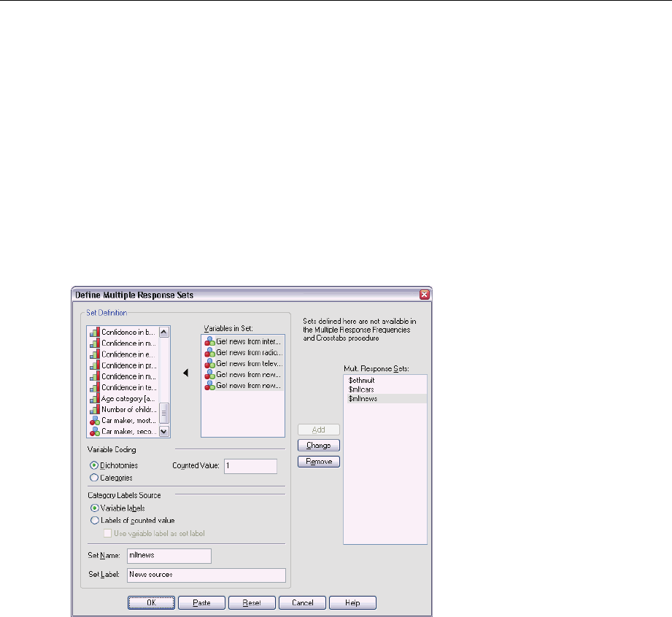This screenshot has width=672, height=617.
Task: Click the Counted Value field
Action: [251, 466]
